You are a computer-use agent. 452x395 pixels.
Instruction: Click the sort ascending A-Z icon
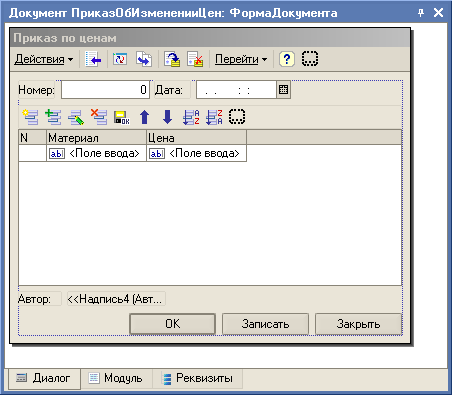(191, 117)
